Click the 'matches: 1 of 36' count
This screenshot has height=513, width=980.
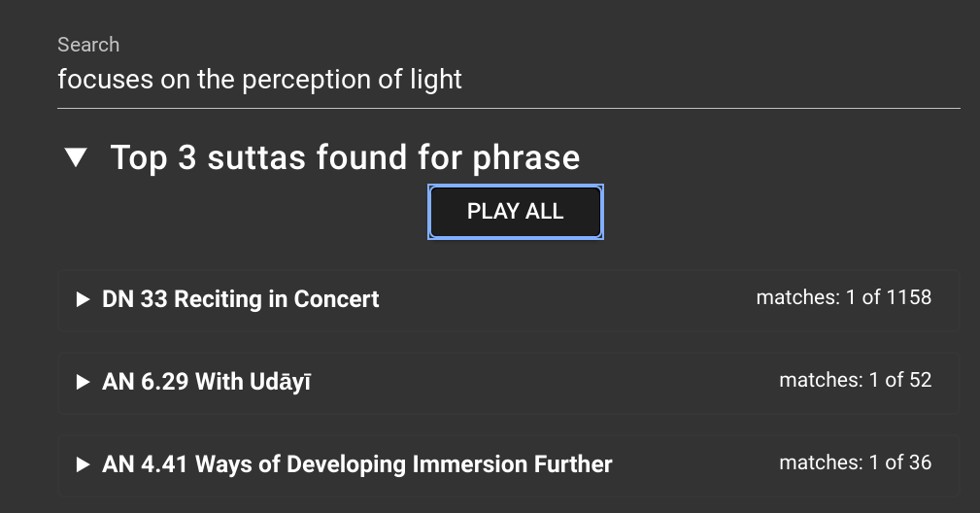point(855,462)
